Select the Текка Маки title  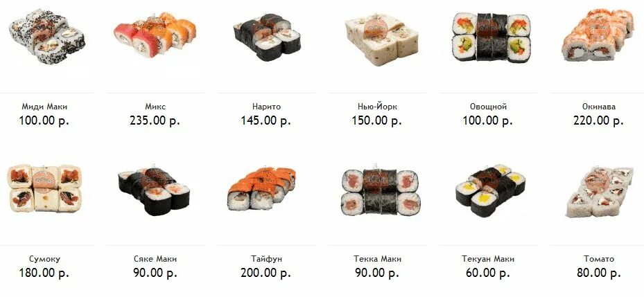pos(377,259)
